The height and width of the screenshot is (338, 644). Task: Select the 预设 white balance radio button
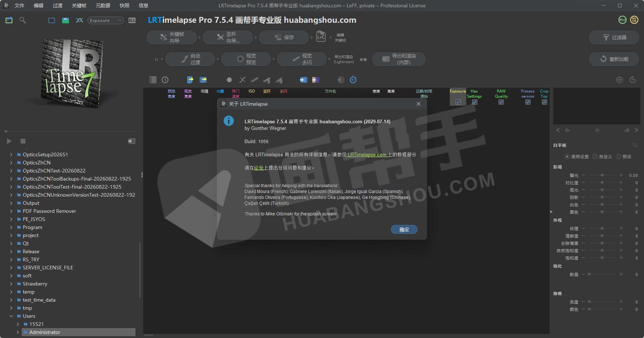[619, 157]
